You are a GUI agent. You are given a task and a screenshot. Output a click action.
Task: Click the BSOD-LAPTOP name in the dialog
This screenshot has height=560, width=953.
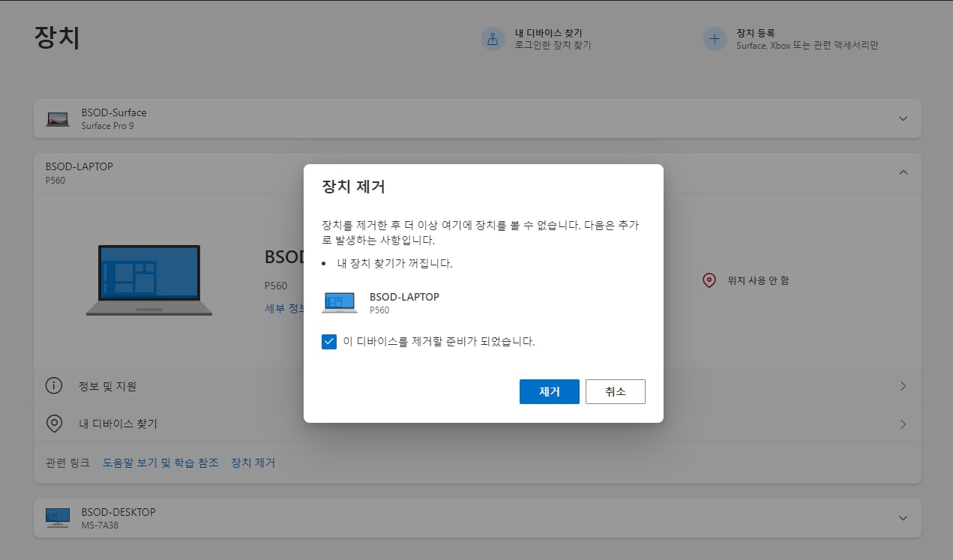point(404,297)
